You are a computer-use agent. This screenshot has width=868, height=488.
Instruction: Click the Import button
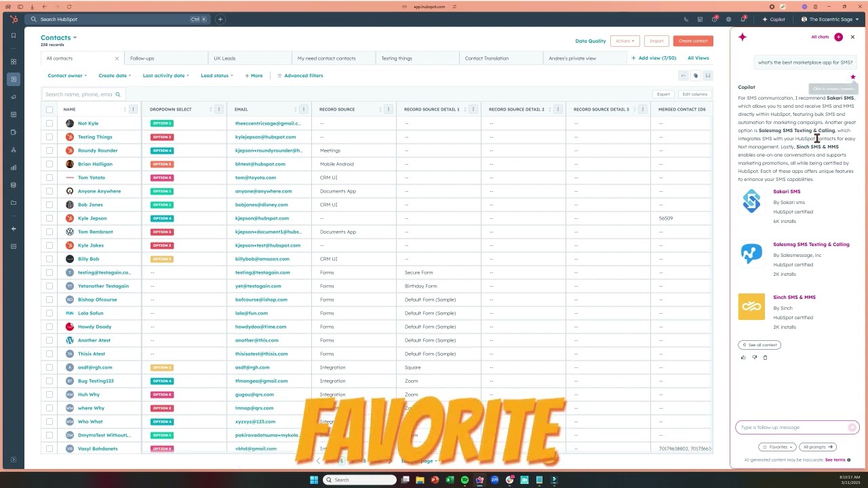click(x=656, y=41)
